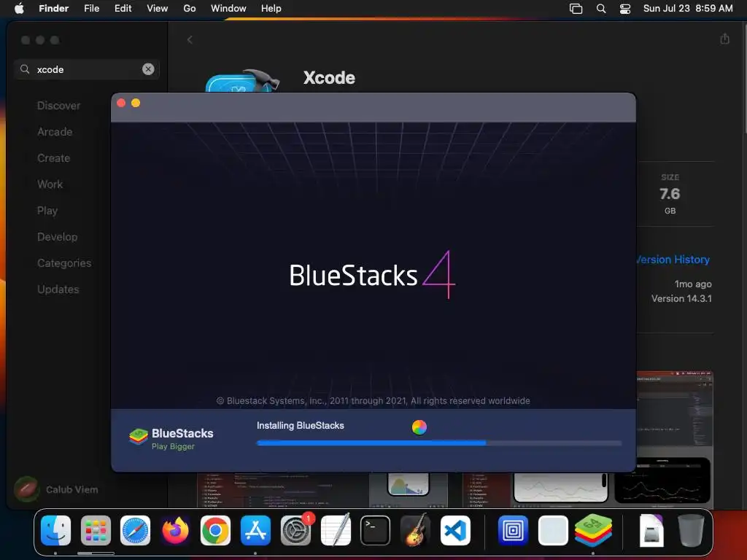Click the xcode search input field
Viewport: 747px width, 560px height.
88,69
